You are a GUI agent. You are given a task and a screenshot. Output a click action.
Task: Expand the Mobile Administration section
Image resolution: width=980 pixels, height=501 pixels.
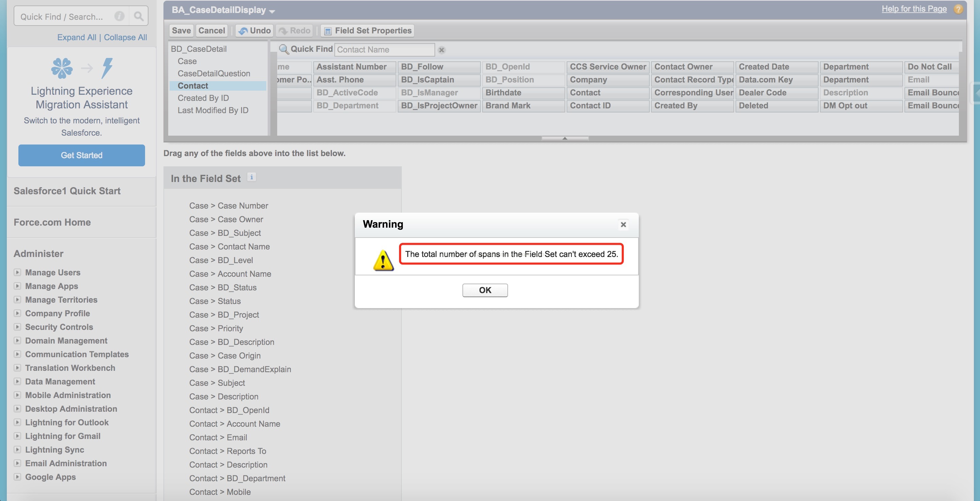[17, 395]
